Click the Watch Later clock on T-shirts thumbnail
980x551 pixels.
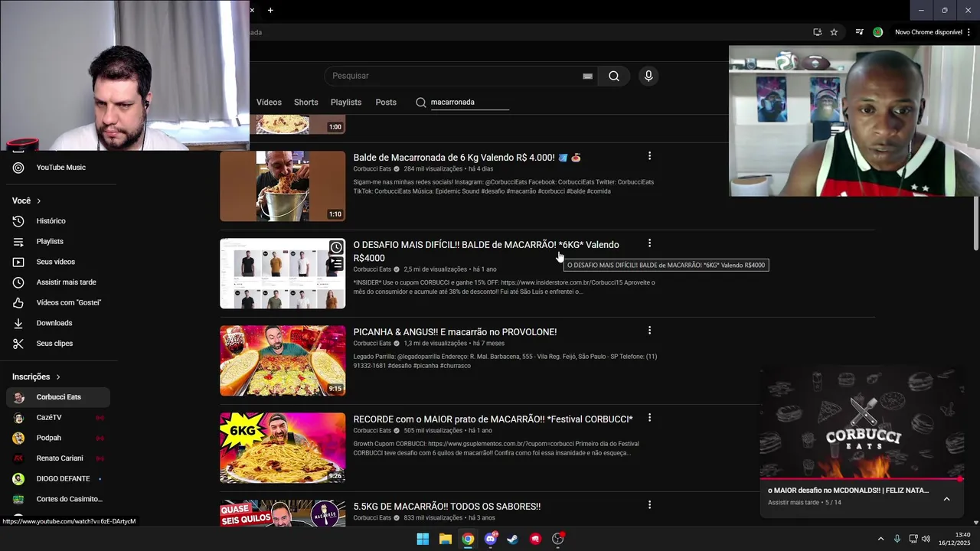(336, 247)
